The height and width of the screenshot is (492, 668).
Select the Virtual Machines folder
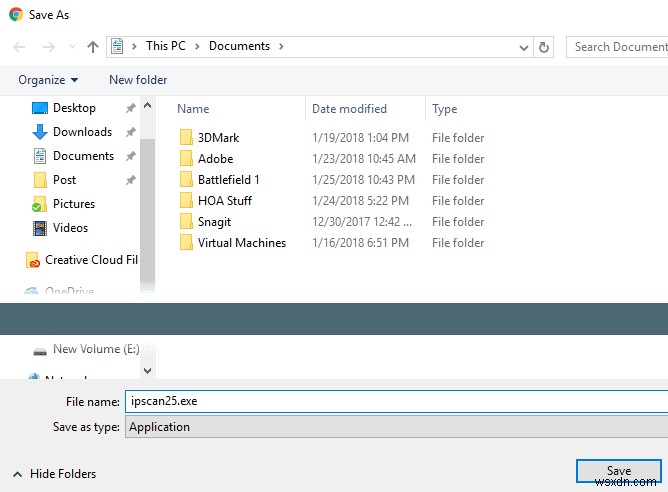(x=241, y=243)
